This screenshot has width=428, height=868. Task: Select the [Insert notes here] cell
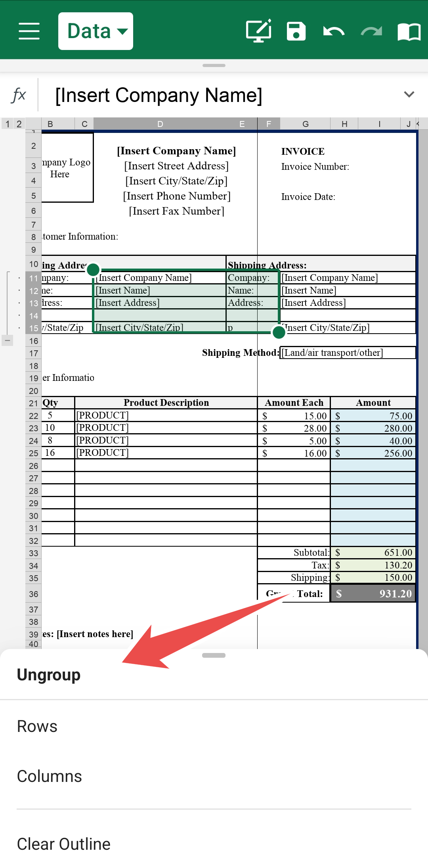point(95,634)
